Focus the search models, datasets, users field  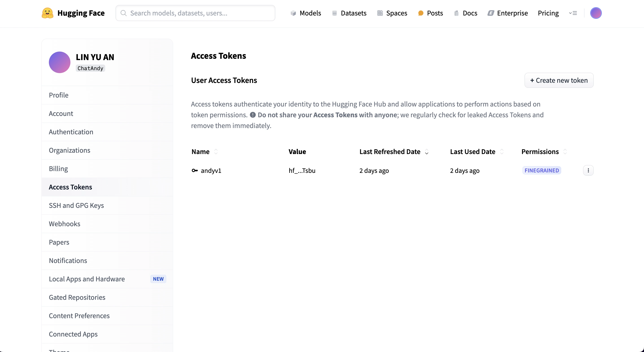point(195,13)
